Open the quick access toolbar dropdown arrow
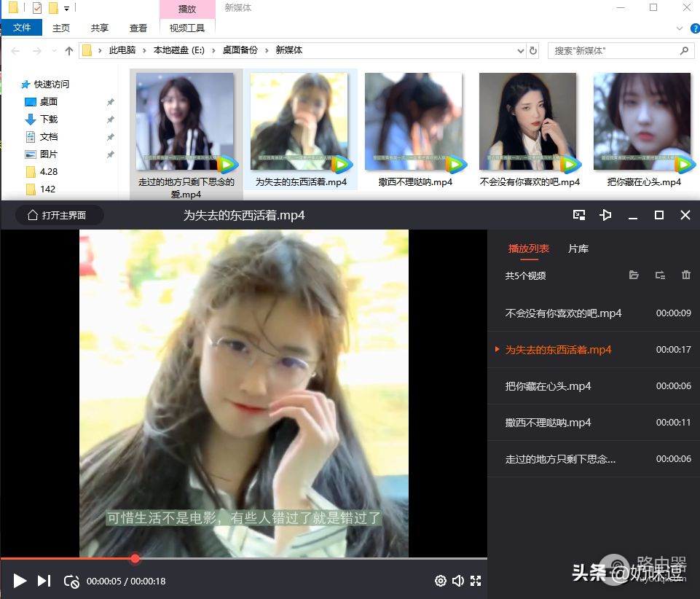The width and height of the screenshot is (700, 599). click(x=67, y=9)
